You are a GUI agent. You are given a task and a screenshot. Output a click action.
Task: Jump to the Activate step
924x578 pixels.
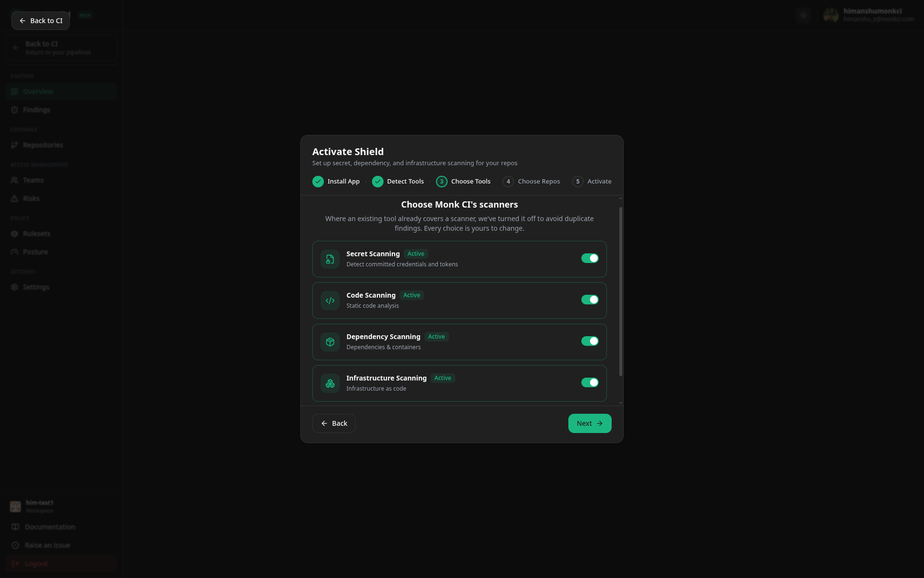click(x=592, y=182)
